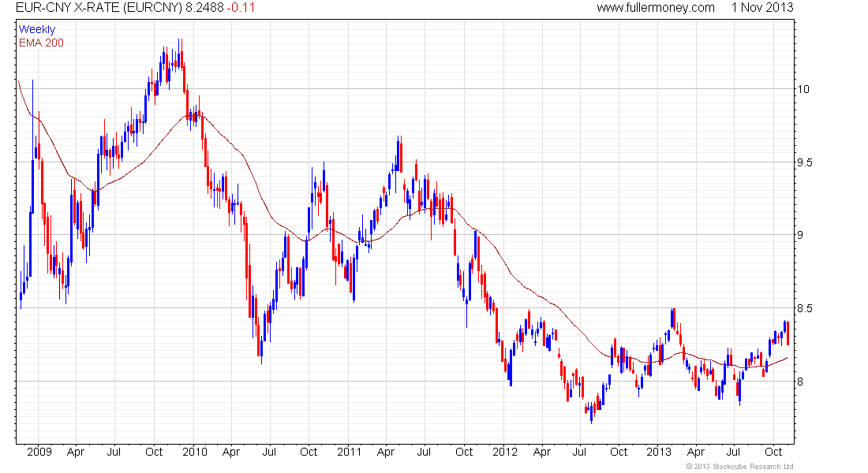
Task: Select the blue Weekly legend label
Action: point(37,29)
